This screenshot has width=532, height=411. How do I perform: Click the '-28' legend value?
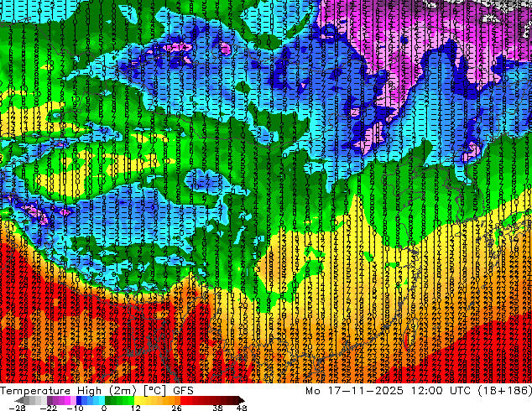[x=17, y=408]
